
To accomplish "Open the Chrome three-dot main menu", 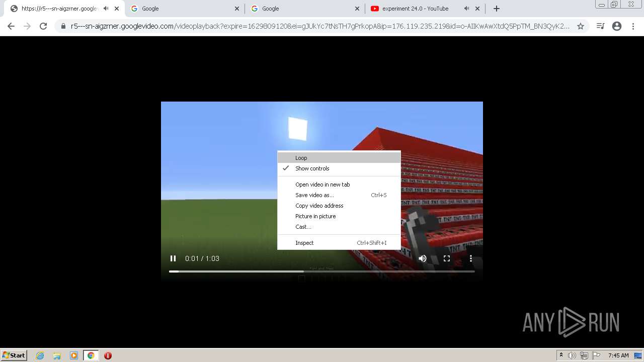I will pos(633,26).
